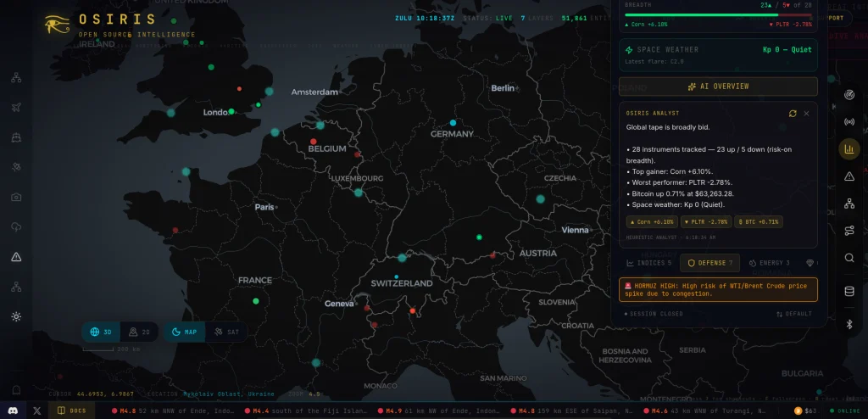Click the Bluetooth icon in right toolbar

[849, 325]
